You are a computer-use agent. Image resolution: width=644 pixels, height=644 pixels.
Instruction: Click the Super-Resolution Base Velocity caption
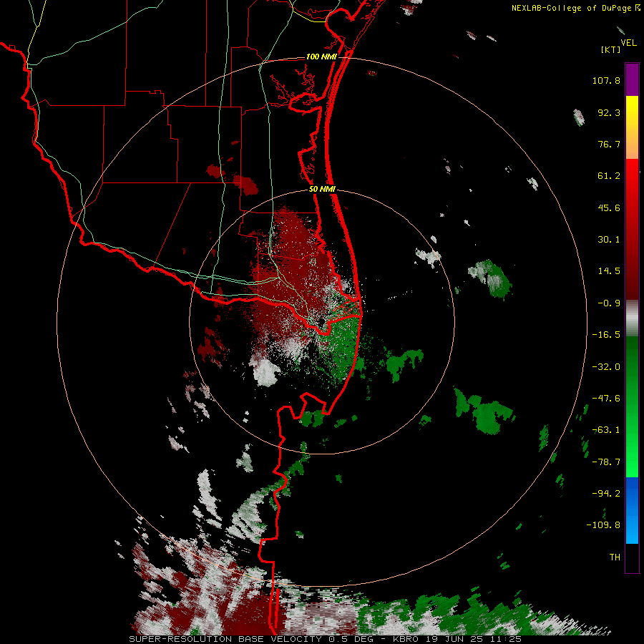(x=326, y=639)
